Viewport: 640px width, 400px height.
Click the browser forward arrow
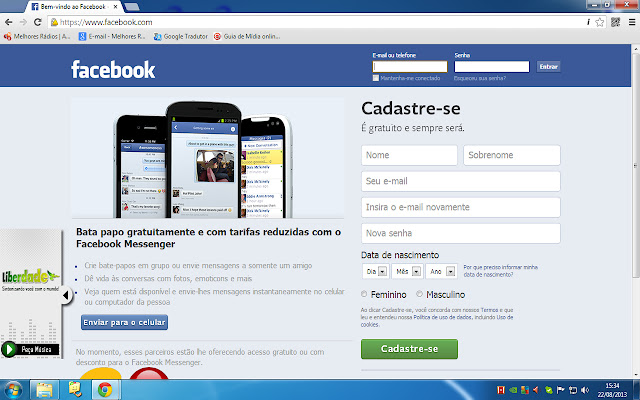click(23, 22)
